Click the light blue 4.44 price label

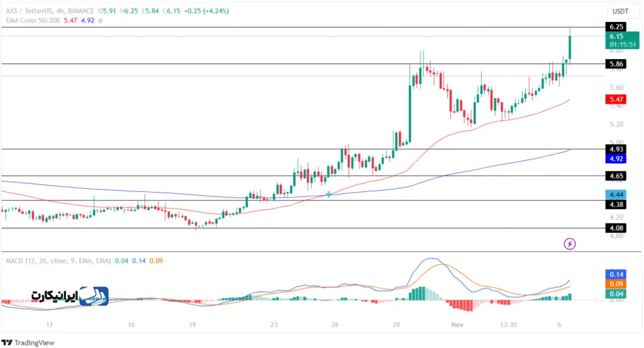point(616,194)
